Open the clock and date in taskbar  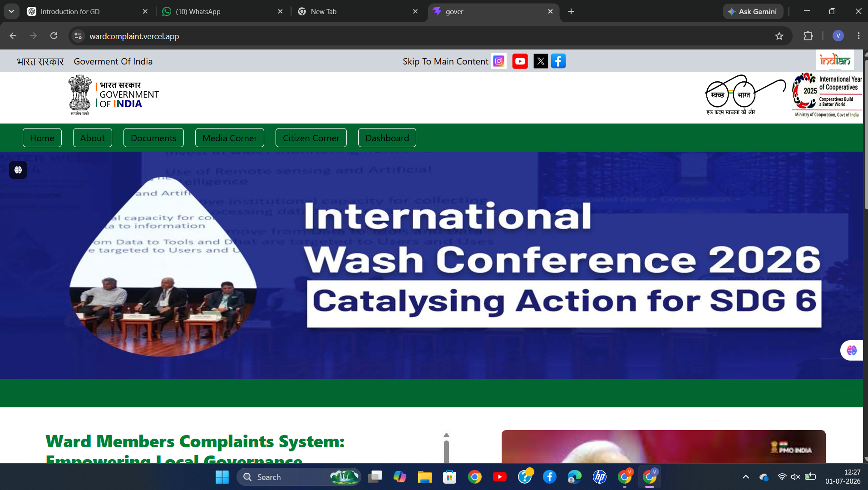[x=843, y=477]
